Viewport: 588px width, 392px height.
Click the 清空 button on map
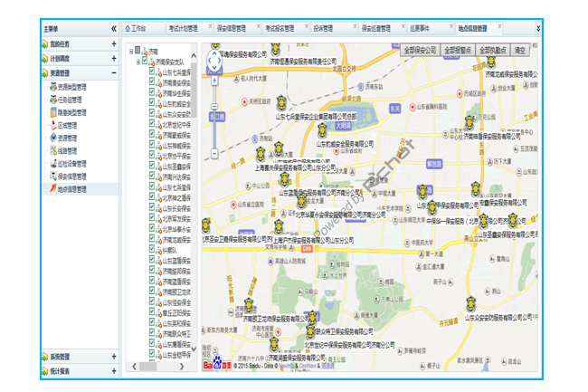coord(521,50)
